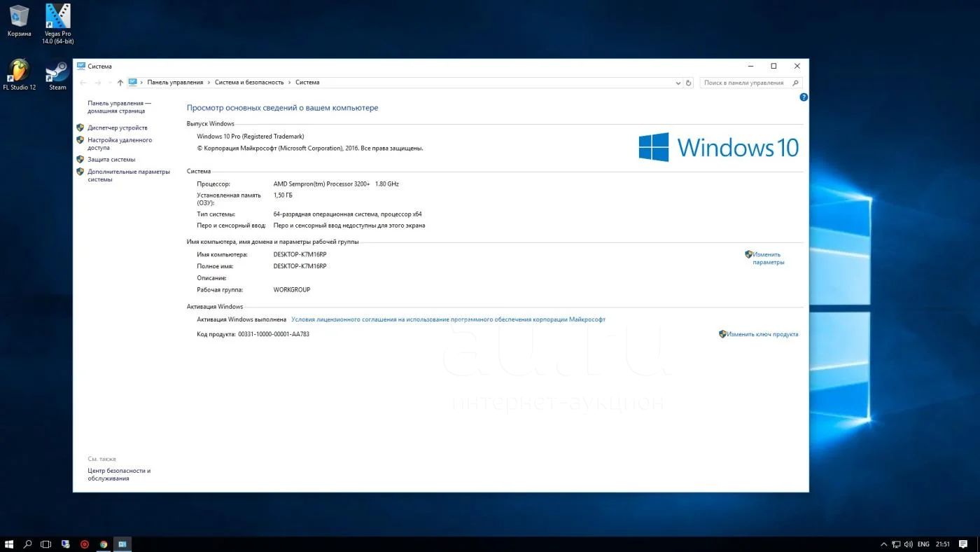Click the red circle app on the taskbar
Screen dimensions: 980x552
tap(85, 544)
